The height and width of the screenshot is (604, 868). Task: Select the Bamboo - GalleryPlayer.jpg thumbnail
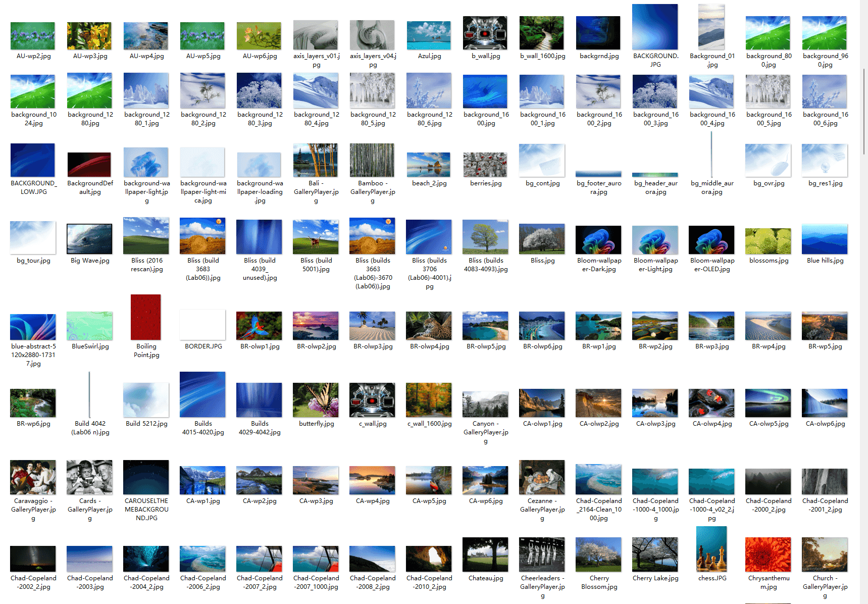tap(372, 160)
